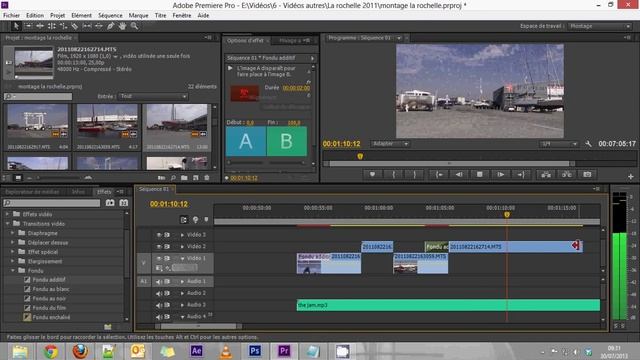The height and width of the screenshot is (360, 640).
Task: Open Edition menu
Action: pyautogui.click(x=35, y=16)
